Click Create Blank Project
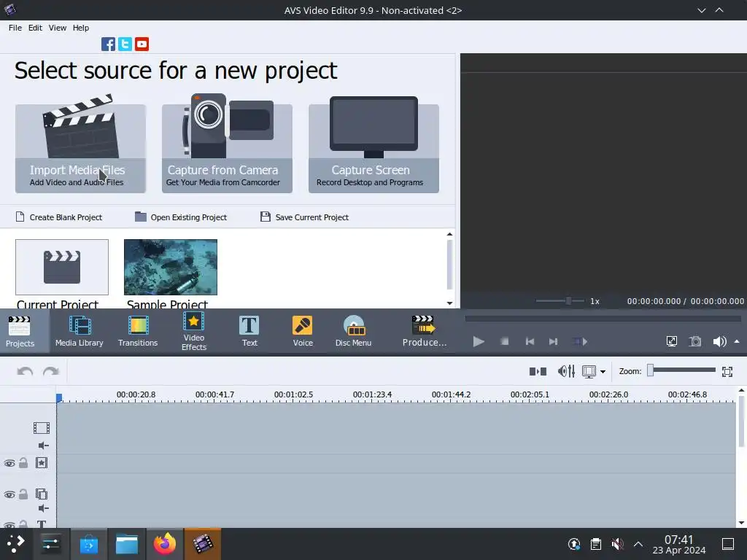This screenshot has width=747, height=560. (x=59, y=217)
